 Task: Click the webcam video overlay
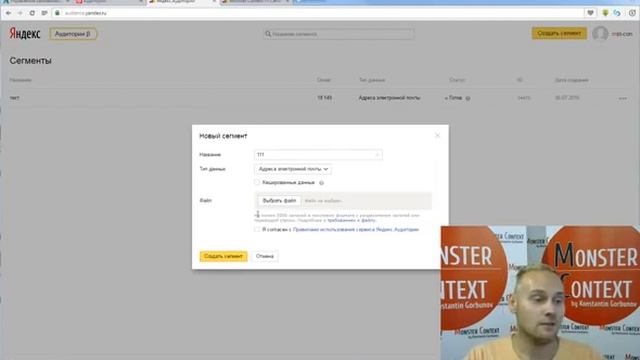point(540,293)
